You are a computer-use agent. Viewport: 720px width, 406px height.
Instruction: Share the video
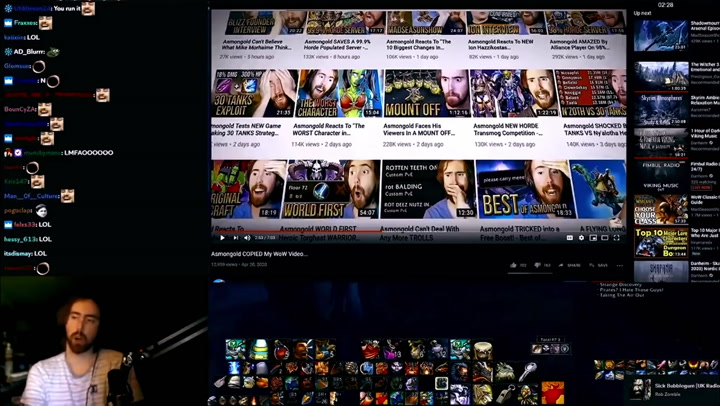[x=570, y=265]
